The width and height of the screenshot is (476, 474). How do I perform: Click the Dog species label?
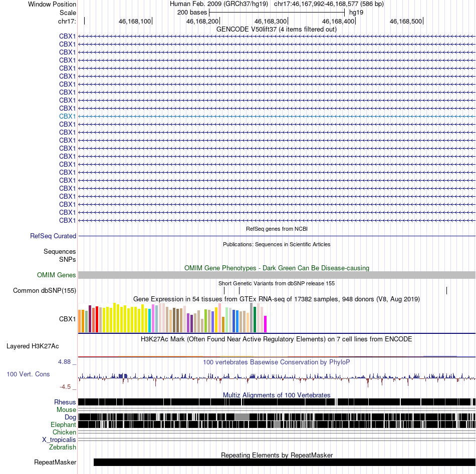coord(70,417)
